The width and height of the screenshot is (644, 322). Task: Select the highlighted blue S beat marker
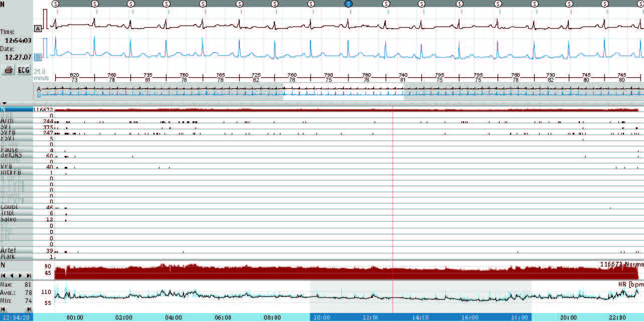pos(349,4)
